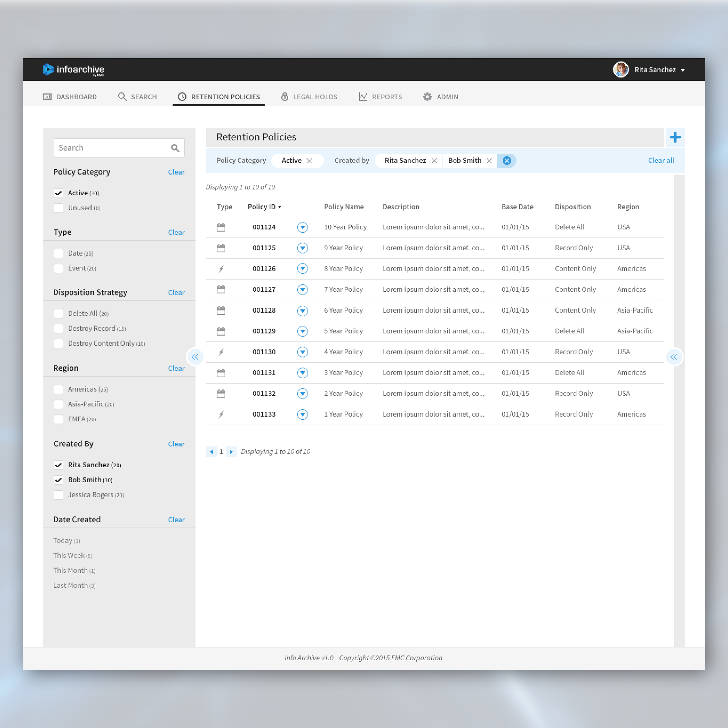Viewport: 728px width, 728px height.
Task: Collapse the left filter sidebar
Action: [x=195, y=357]
